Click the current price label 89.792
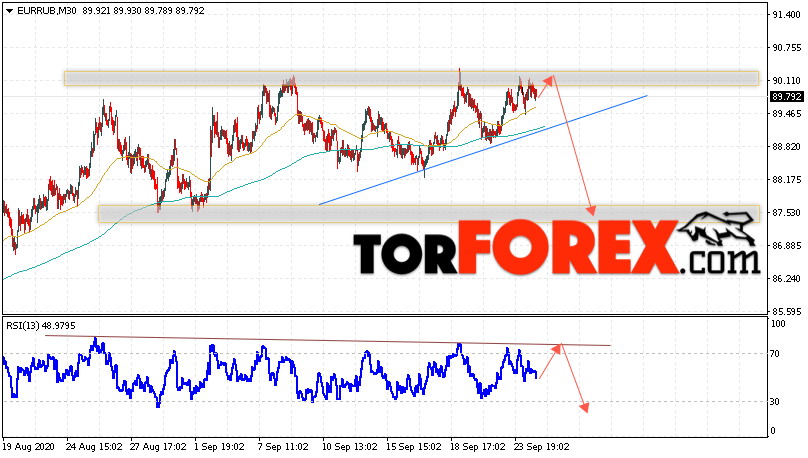Screen dimensions: 808x458 click(786, 97)
